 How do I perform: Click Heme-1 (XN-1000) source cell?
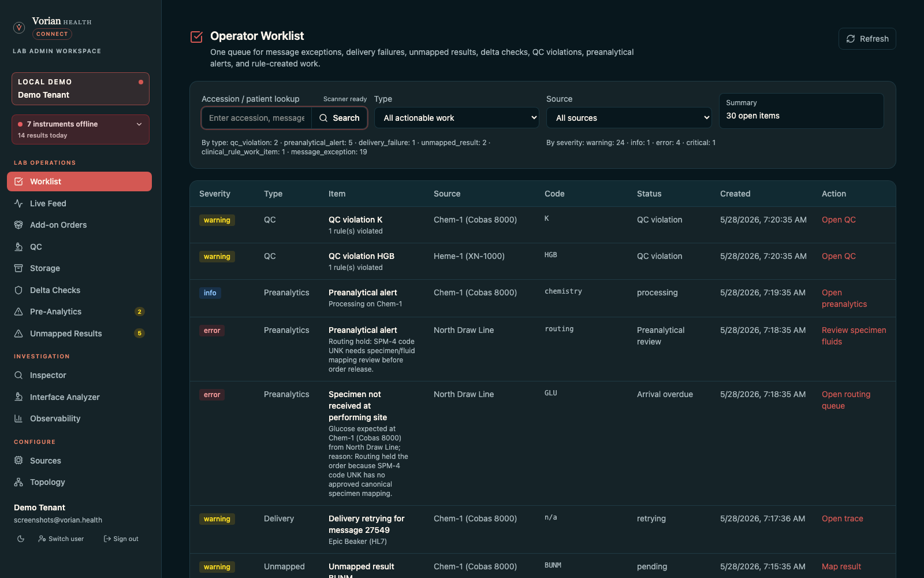point(469,256)
